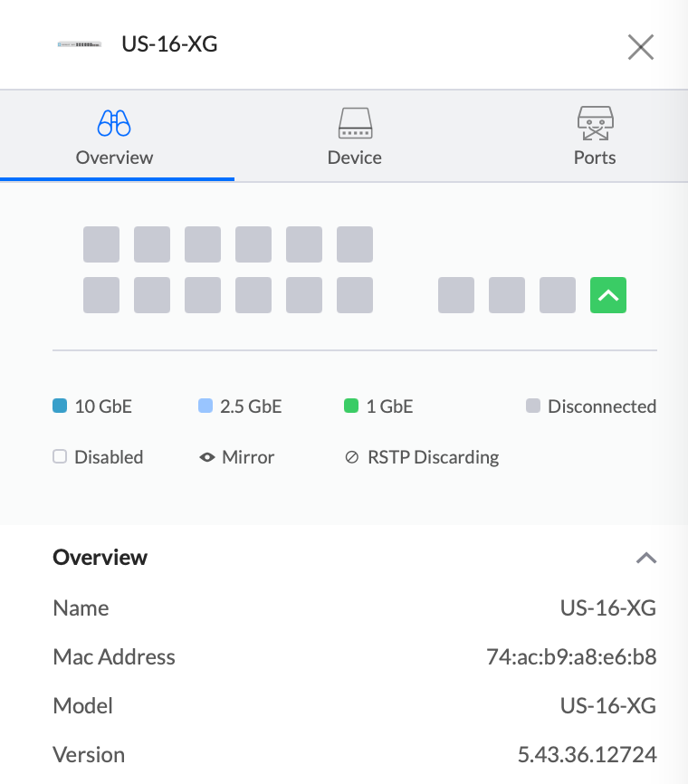Close the US-16-XG device panel
688x784 pixels.
coord(641,47)
